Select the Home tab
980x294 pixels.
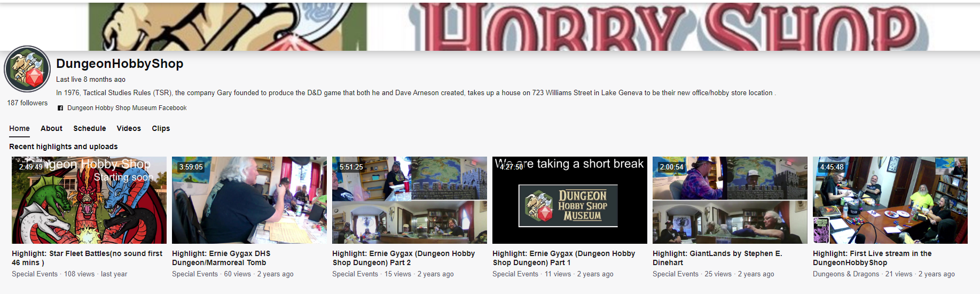19,128
